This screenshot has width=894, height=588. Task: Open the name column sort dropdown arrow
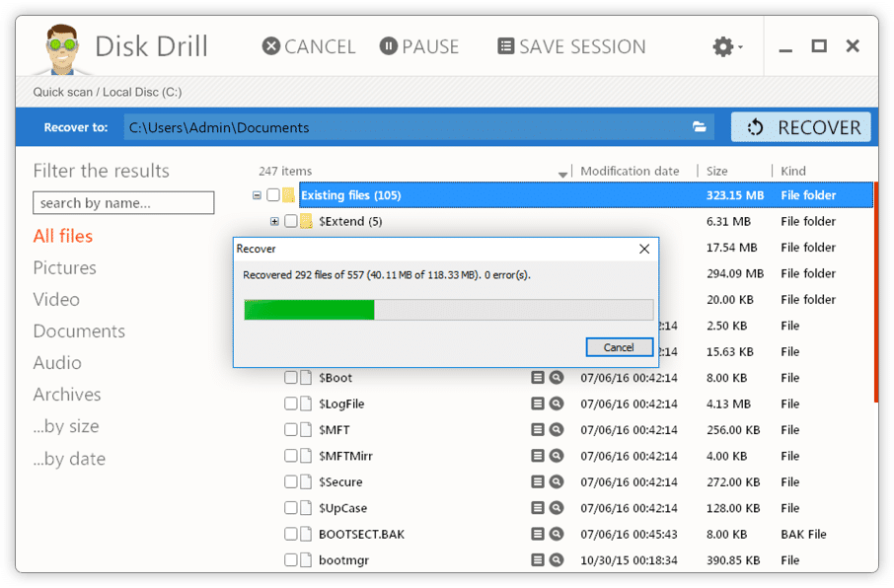(x=562, y=174)
